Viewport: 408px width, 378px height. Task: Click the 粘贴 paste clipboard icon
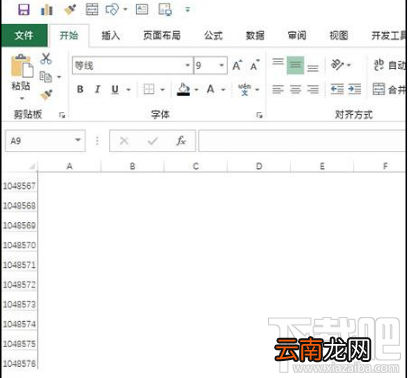coord(22,66)
